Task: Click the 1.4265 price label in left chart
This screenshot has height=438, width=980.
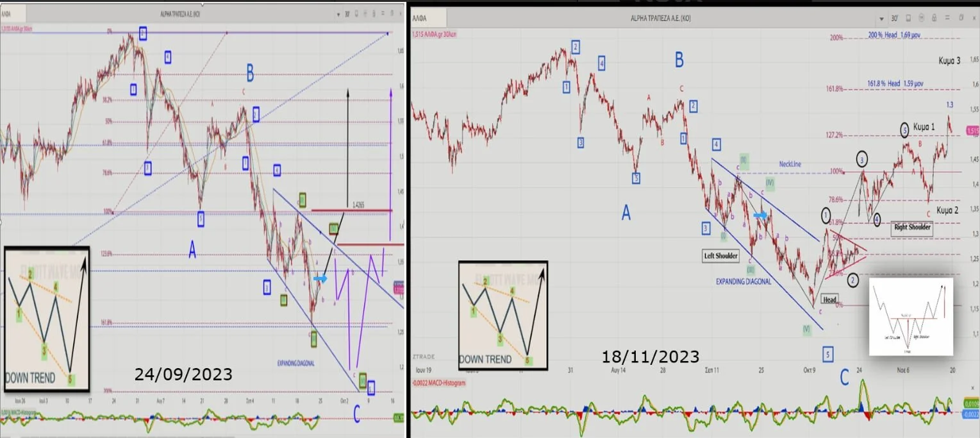Action: point(359,205)
